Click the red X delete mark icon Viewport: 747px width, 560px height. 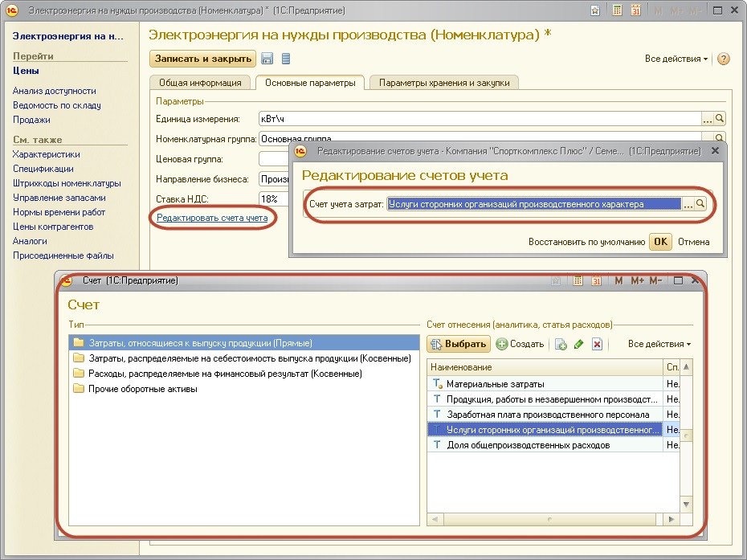[x=597, y=345]
